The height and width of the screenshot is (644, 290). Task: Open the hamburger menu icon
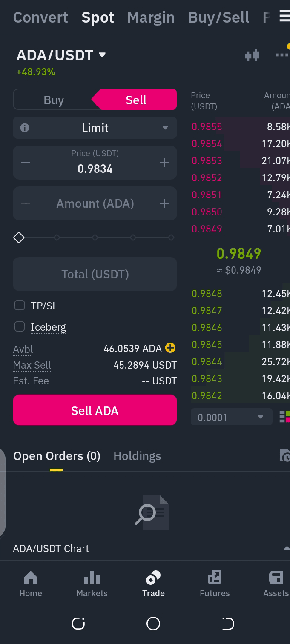click(x=284, y=16)
